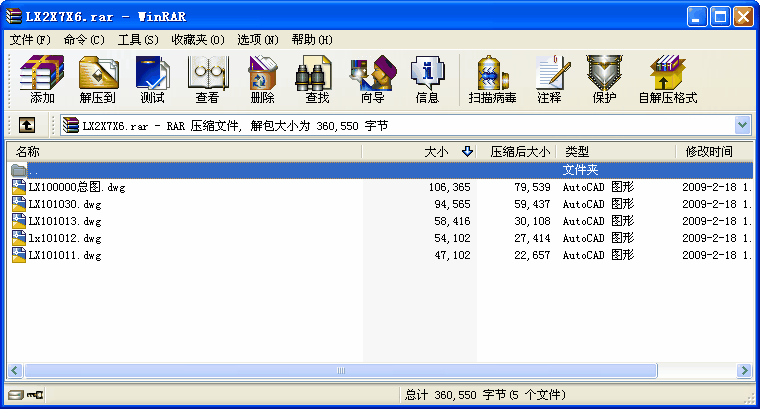
Task: Click the packed size value 59,437
Action: pos(532,204)
